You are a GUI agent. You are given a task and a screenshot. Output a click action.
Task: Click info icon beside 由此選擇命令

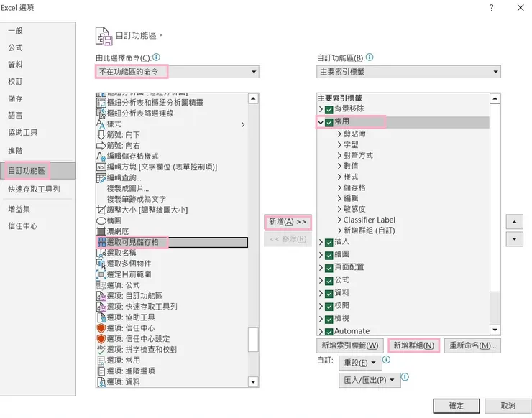156,57
